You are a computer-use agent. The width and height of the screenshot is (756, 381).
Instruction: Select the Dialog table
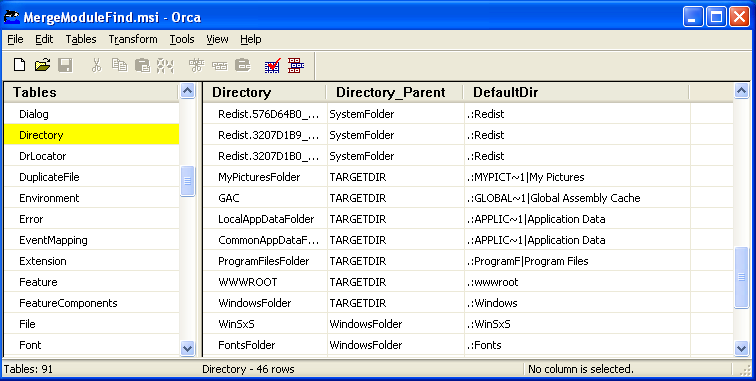[92, 114]
